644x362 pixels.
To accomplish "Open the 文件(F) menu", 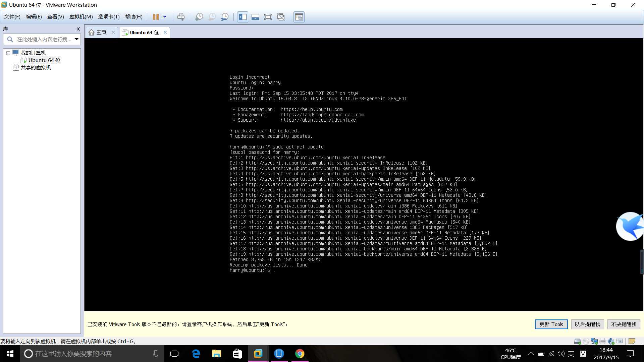I will (x=12, y=17).
